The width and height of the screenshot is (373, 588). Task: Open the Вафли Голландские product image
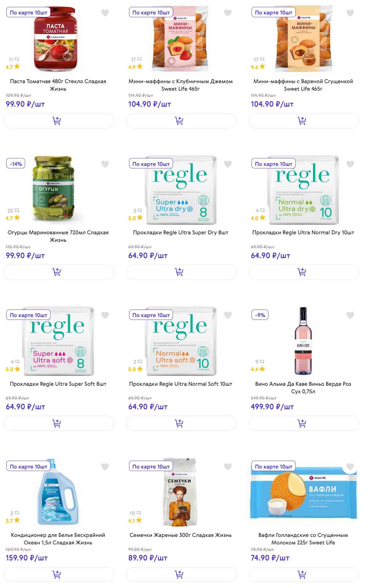click(304, 493)
